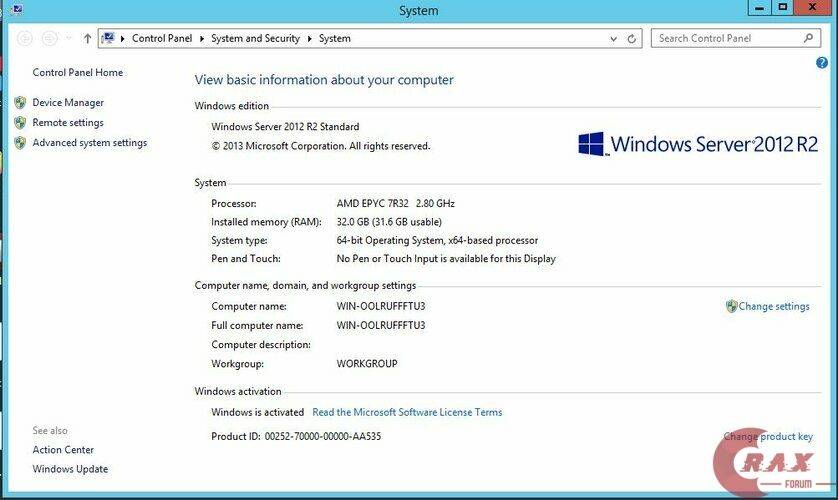The width and height of the screenshot is (838, 500).
Task: Select the Windows is activated text
Action: point(257,412)
